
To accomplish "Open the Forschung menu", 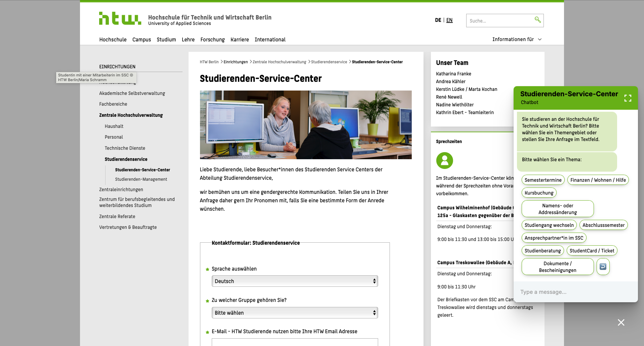I will 212,39.
